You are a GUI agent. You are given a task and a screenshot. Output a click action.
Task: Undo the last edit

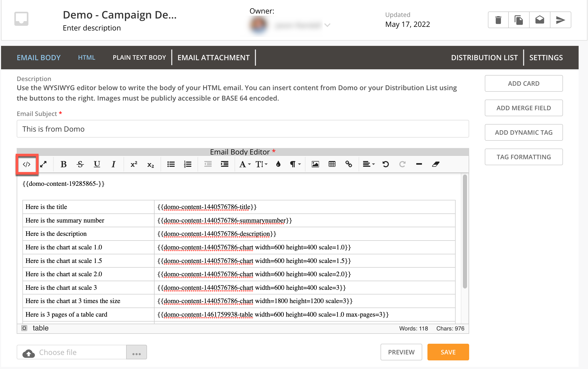pyautogui.click(x=386, y=164)
